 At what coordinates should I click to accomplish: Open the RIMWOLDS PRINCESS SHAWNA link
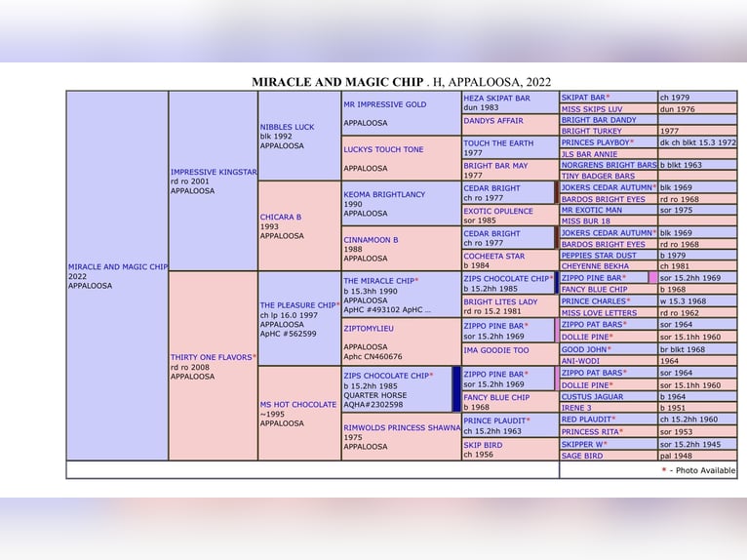click(402, 427)
